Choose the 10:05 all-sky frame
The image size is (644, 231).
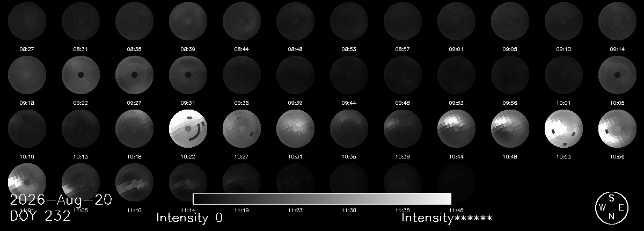[x=617, y=75]
